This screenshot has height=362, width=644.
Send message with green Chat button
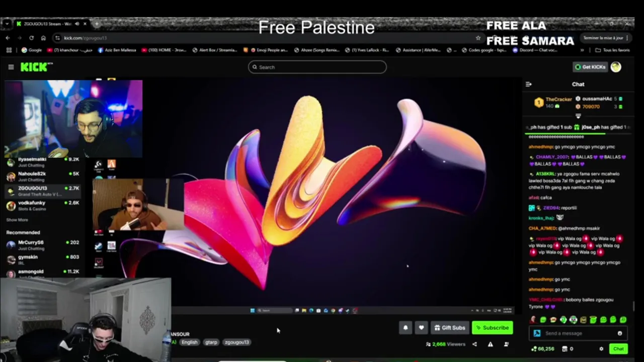(618, 349)
